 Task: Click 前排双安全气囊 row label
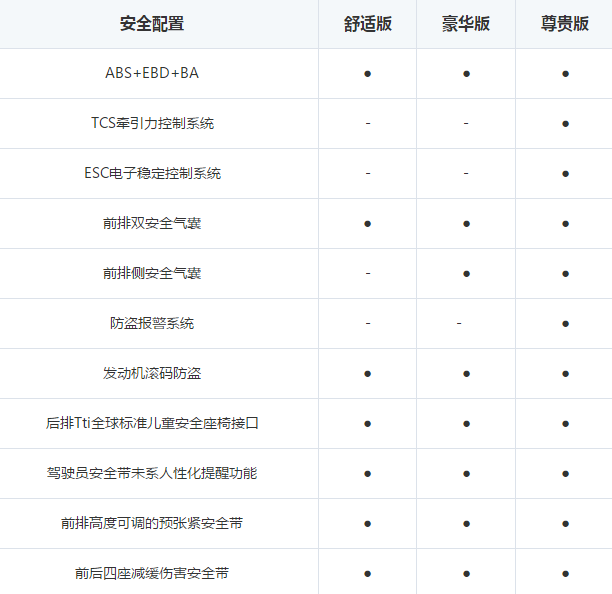pyautogui.click(x=152, y=223)
